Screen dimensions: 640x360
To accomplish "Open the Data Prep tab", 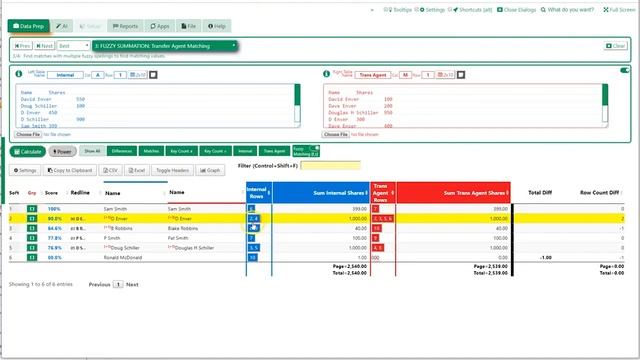I will pos(29,26).
